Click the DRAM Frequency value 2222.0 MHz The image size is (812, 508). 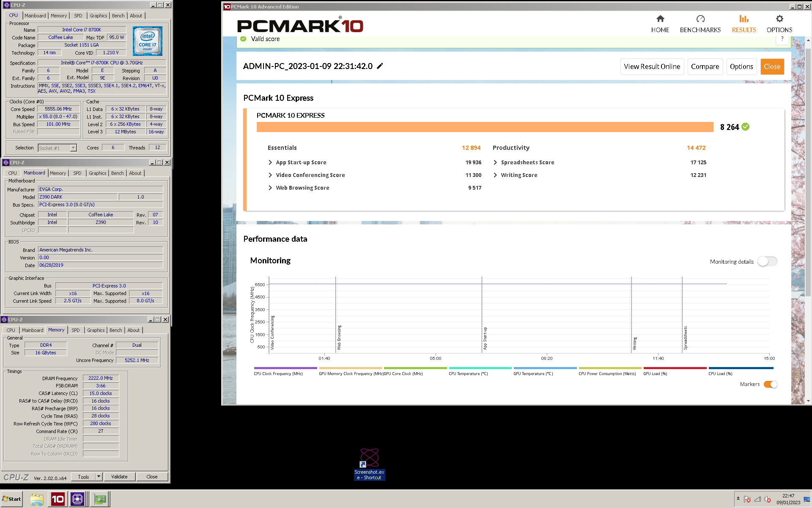click(101, 378)
